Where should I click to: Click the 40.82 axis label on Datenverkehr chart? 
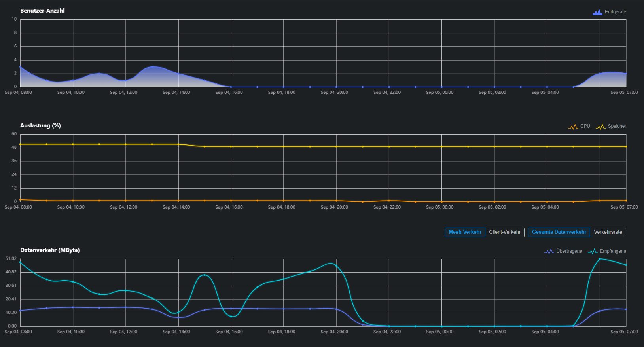coord(11,272)
